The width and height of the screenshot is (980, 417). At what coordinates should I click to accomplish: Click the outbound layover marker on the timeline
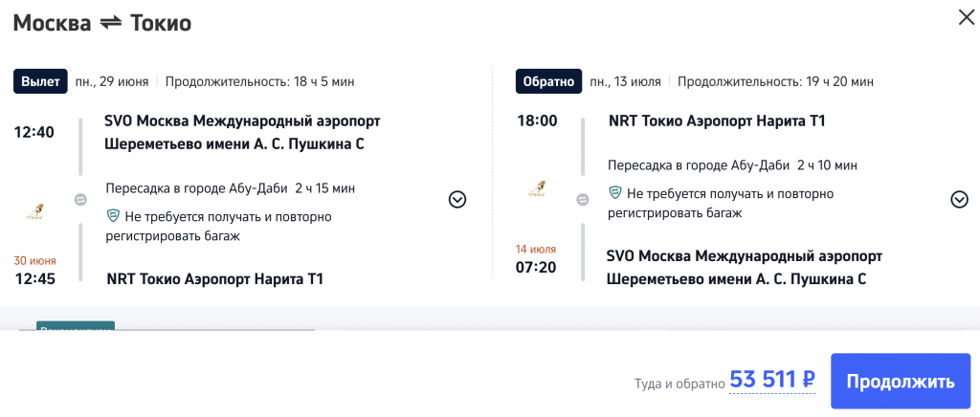point(81,200)
